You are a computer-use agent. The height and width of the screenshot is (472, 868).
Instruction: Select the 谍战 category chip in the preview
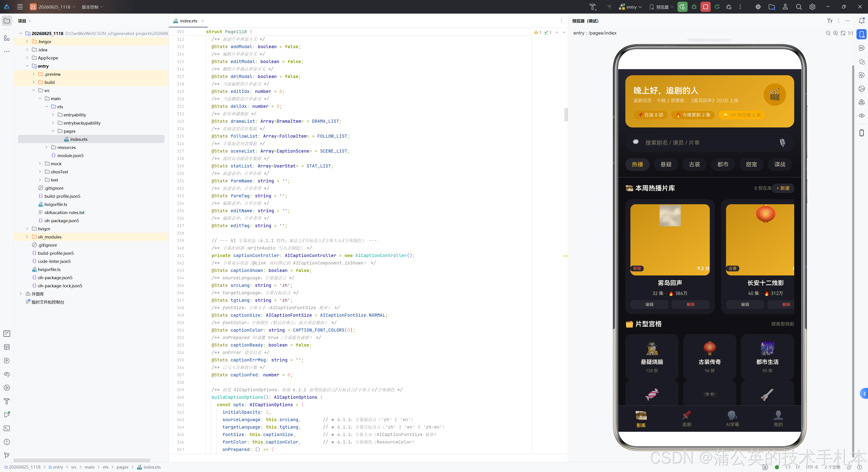pyautogui.click(x=780, y=164)
